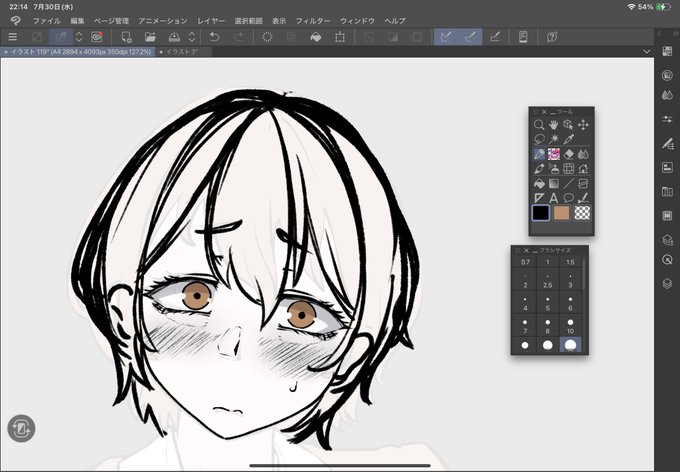Click Save icon in command bar
Viewport: 680px width, 472px height.
coord(174,37)
